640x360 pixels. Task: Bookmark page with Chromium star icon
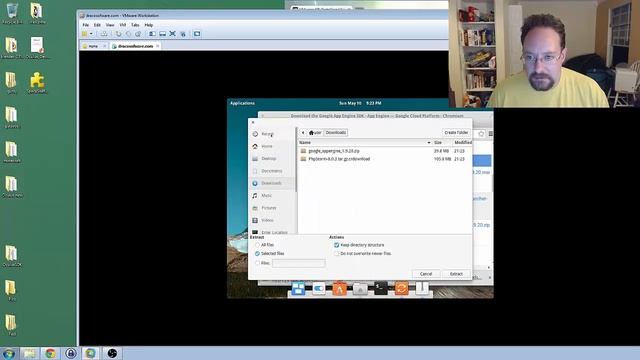pyautogui.click(x=481, y=134)
